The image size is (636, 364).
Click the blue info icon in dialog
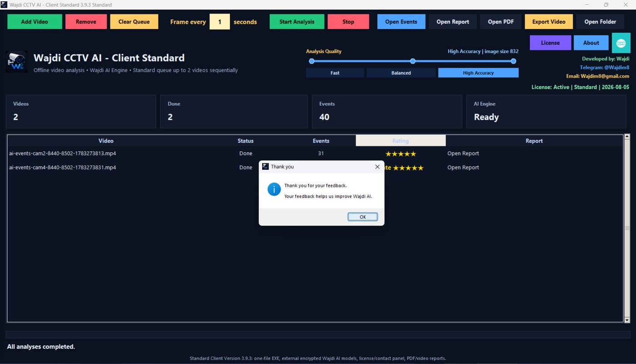(274, 189)
